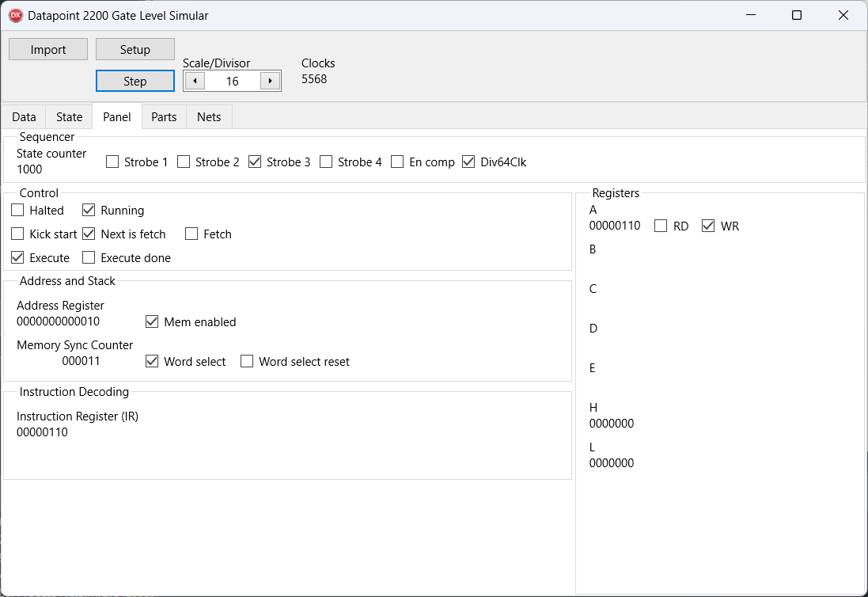Click the Import button

coord(48,49)
